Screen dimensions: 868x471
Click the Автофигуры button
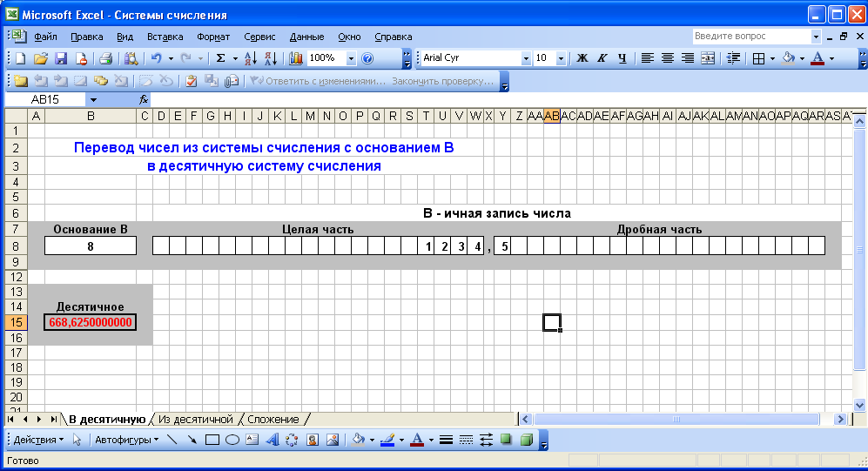click(x=126, y=440)
